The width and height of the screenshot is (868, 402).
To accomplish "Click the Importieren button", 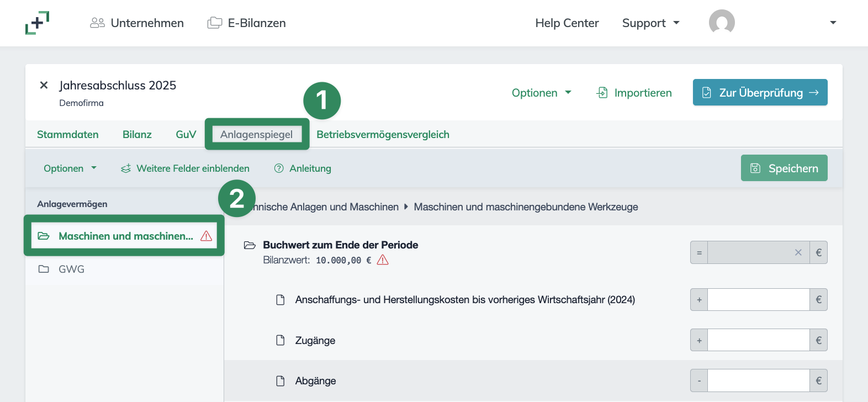I will coord(634,93).
